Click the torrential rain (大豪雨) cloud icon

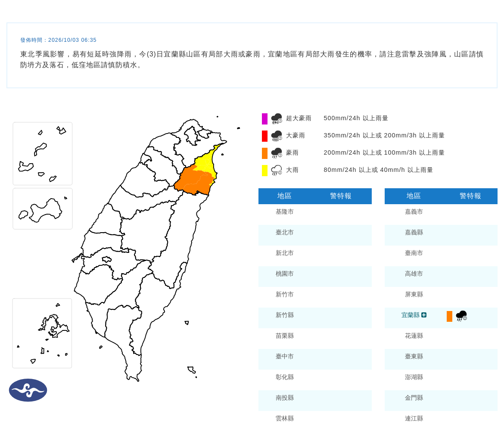277,136
